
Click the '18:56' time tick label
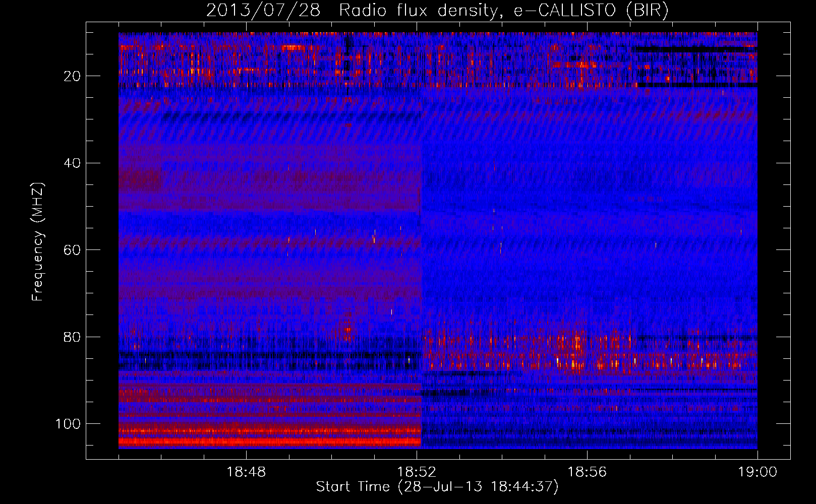point(587,472)
